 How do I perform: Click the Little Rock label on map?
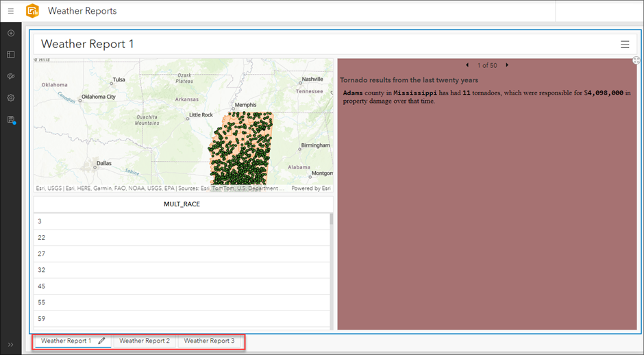[x=201, y=114]
